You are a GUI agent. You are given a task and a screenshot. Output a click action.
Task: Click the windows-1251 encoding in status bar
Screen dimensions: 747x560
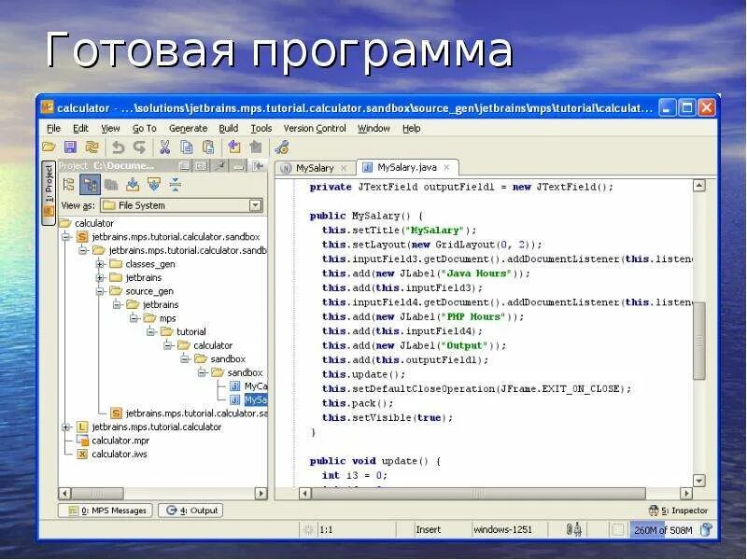(x=502, y=529)
